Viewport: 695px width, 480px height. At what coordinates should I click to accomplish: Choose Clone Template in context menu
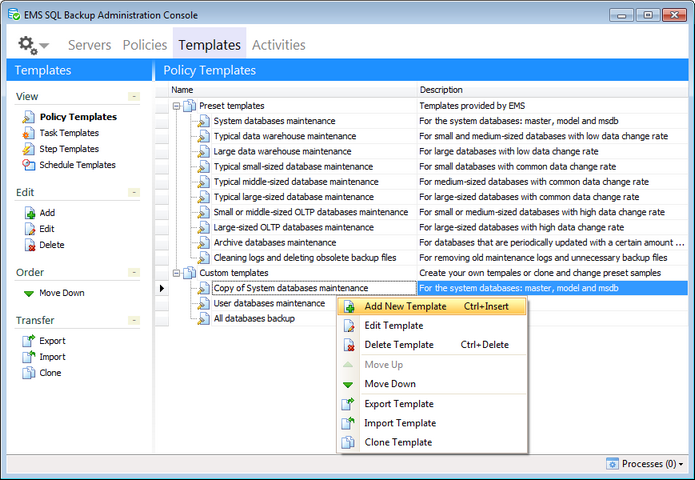(x=432, y=442)
